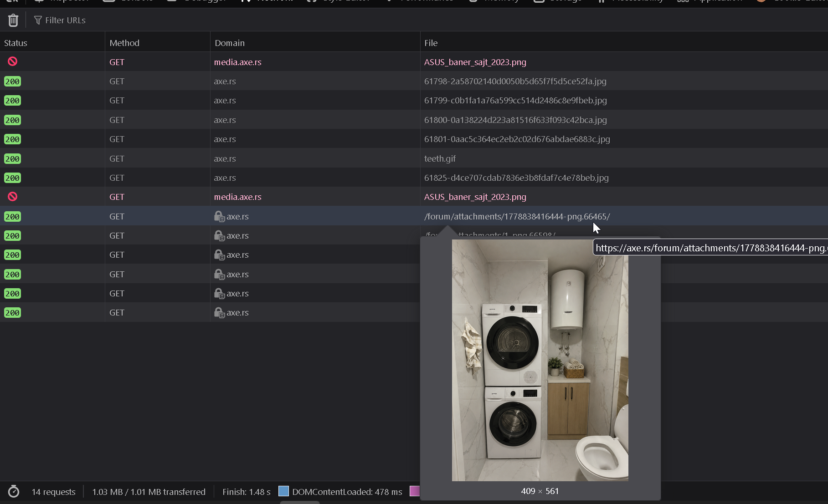Select file 61800-0a138224d223a81516f633f093c42bca.jpg
Screen dimensions: 828x504
[515, 120]
